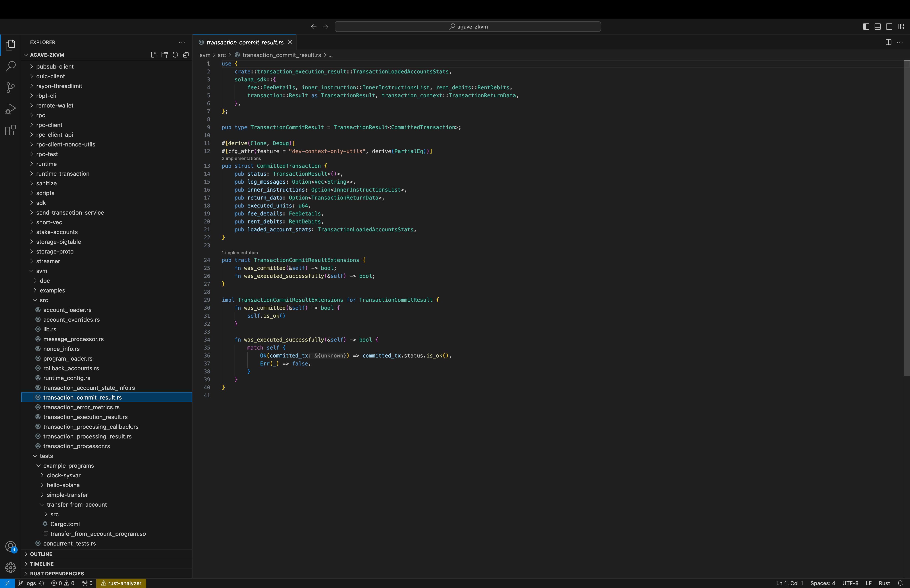Click svm in the breadcrumb
910x588 pixels.
coord(205,55)
